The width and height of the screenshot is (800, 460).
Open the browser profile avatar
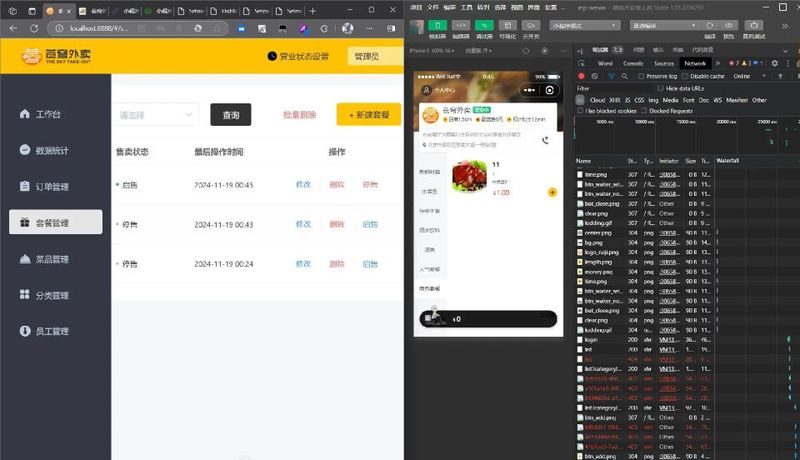click(x=347, y=29)
